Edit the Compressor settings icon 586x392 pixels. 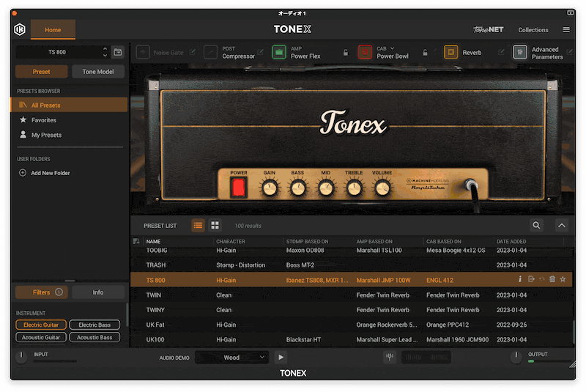(261, 52)
